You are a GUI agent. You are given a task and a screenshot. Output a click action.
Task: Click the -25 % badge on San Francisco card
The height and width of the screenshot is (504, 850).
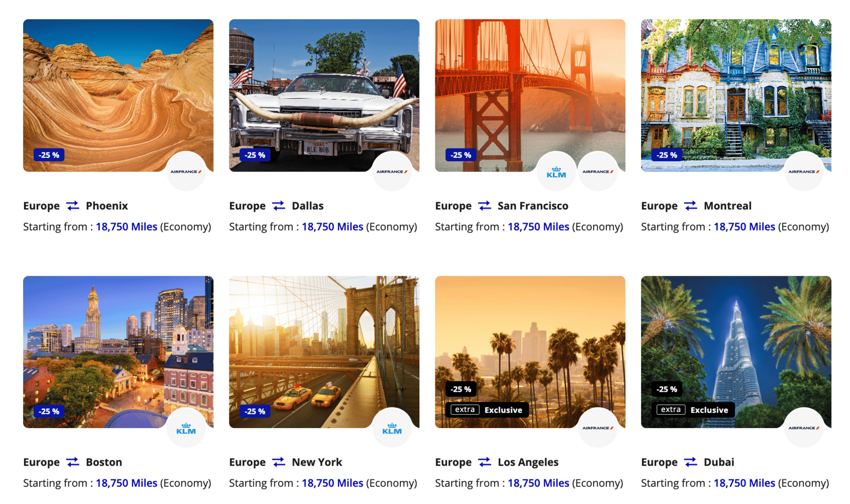[x=461, y=155]
